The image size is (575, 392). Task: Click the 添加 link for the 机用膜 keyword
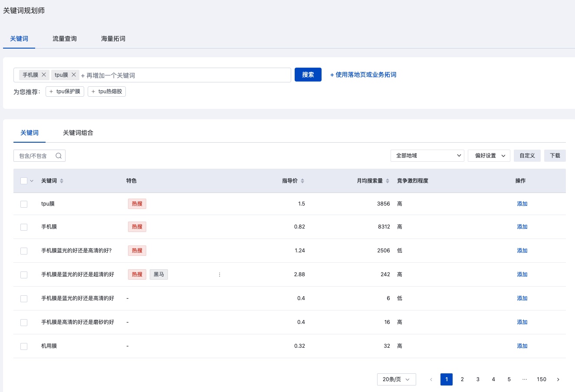[x=522, y=346]
